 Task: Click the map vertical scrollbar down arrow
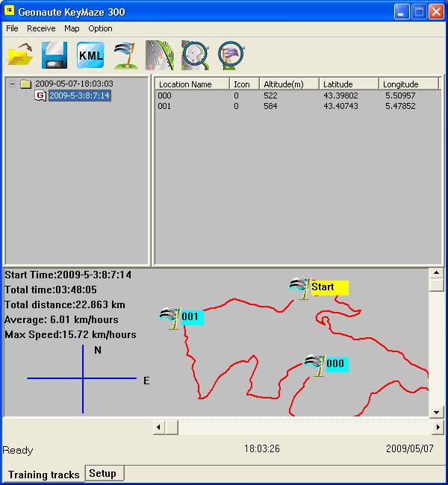pyautogui.click(x=436, y=412)
